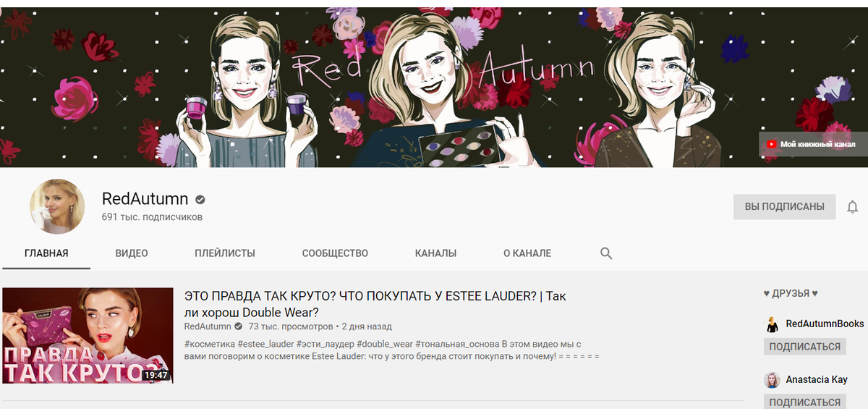Select the КАНАЛЫ tab
The width and height of the screenshot is (868, 409).
(x=435, y=253)
